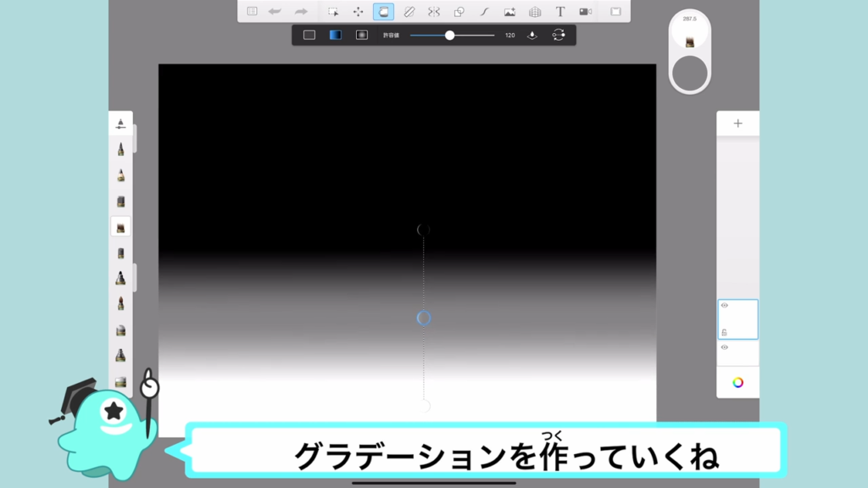Open the Shapes draw style tool
868x488 pixels.
459,12
